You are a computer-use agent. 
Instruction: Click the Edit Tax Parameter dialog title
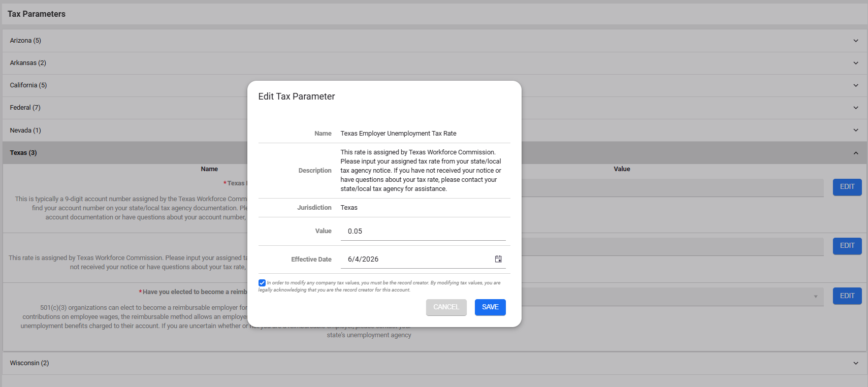click(x=297, y=96)
